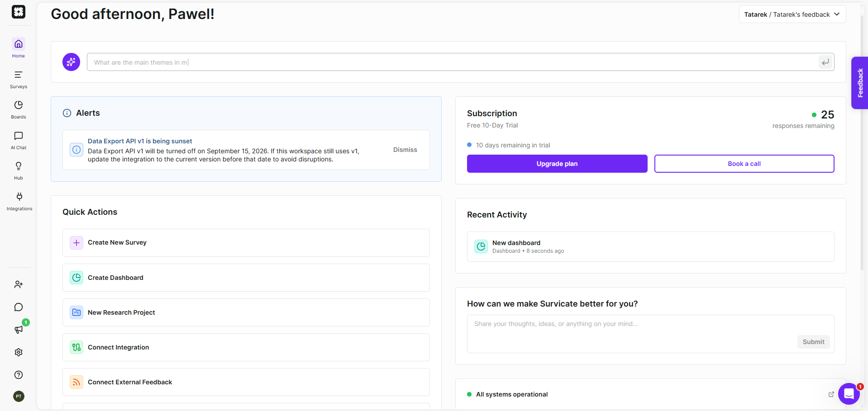Open the settings gear icon
The image size is (868, 411).
19,352
